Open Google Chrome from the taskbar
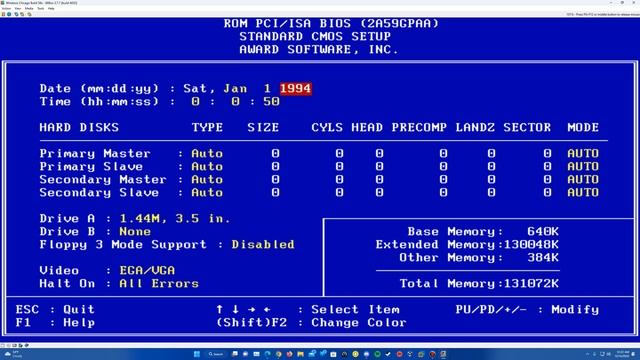The height and width of the screenshot is (360, 640). [x=279, y=354]
